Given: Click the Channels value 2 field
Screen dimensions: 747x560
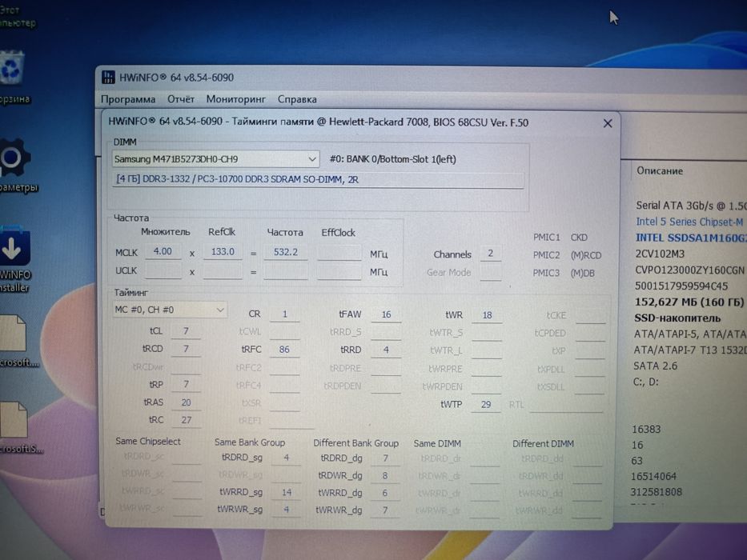Looking at the screenshot, I should [490, 254].
